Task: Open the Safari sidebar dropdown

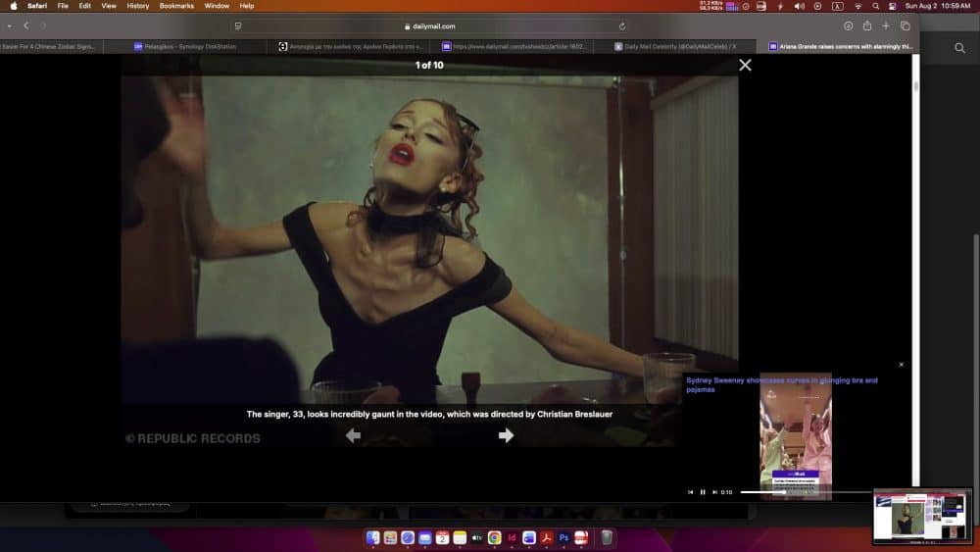Action: pos(10,25)
